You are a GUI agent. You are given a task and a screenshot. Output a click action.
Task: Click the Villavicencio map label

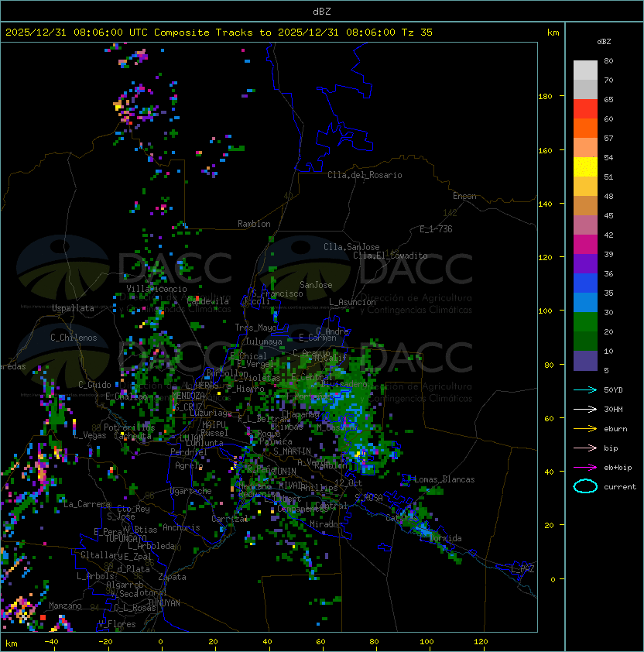(x=156, y=289)
